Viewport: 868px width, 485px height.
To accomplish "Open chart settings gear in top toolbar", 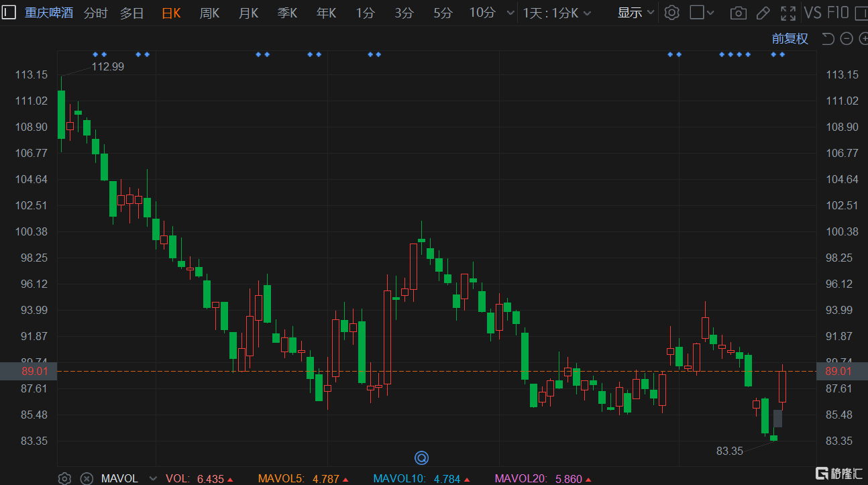I will [x=672, y=13].
